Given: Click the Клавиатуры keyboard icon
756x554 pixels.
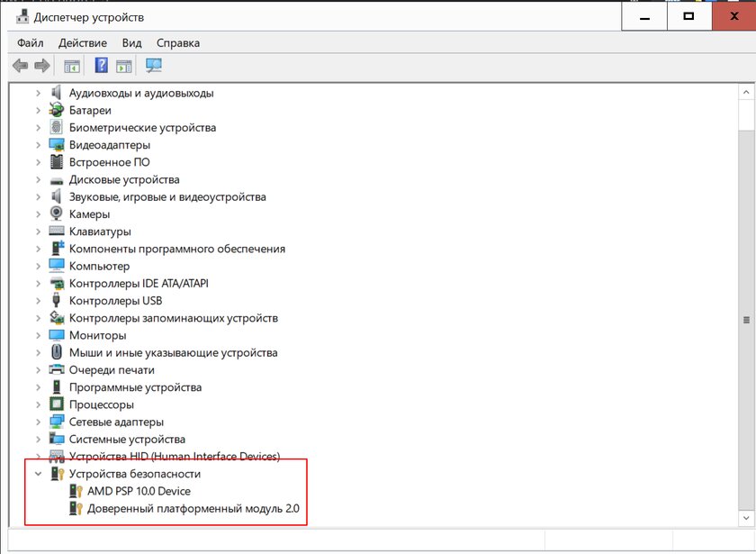Looking at the screenshot, I should pyautogui.click(x=55, y=231).
